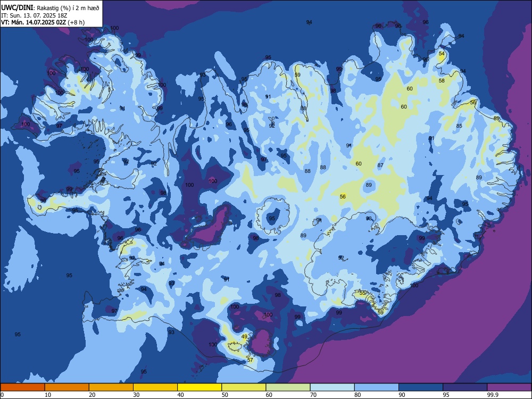
Task: Click the light green 60–70 legend swatch
Action: coord(288,387)
